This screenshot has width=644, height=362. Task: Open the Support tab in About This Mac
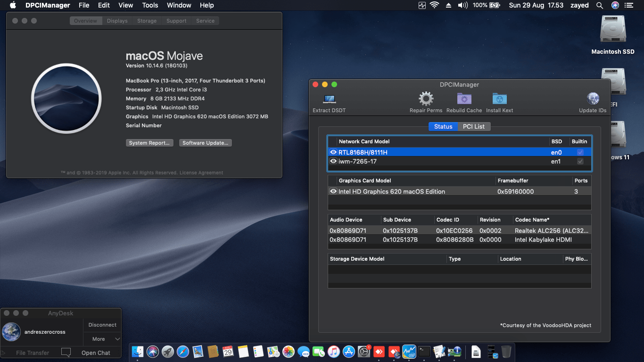tap(176, 21)
